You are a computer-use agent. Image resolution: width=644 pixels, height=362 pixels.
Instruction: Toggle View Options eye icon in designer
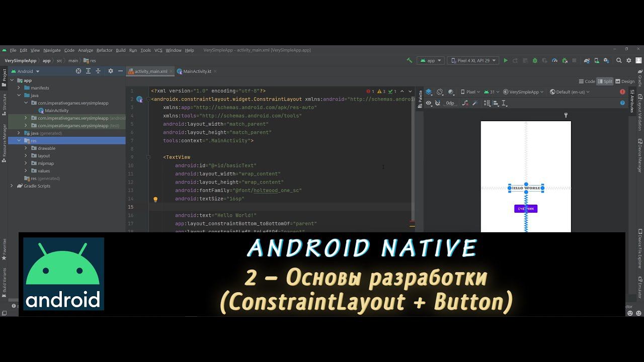429,103
